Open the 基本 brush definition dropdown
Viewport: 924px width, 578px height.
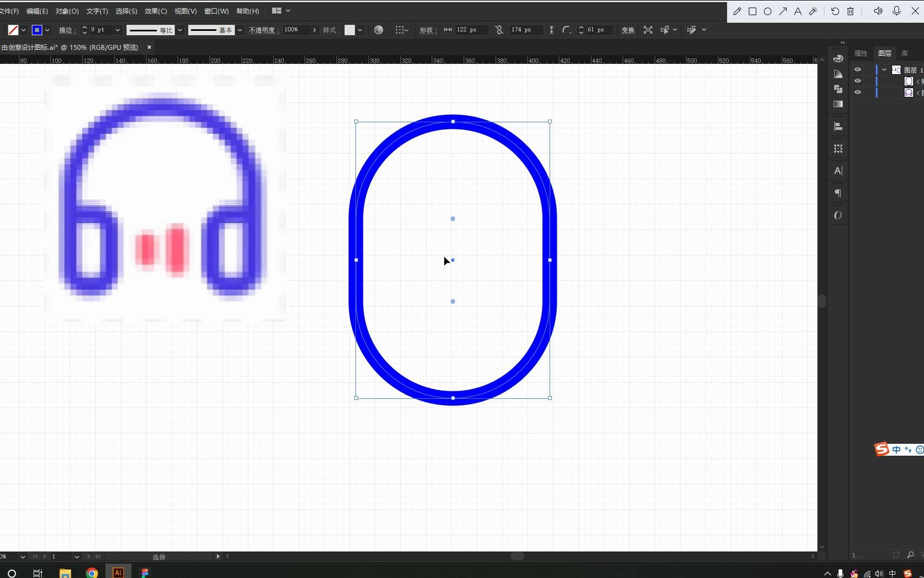[240, 30]
